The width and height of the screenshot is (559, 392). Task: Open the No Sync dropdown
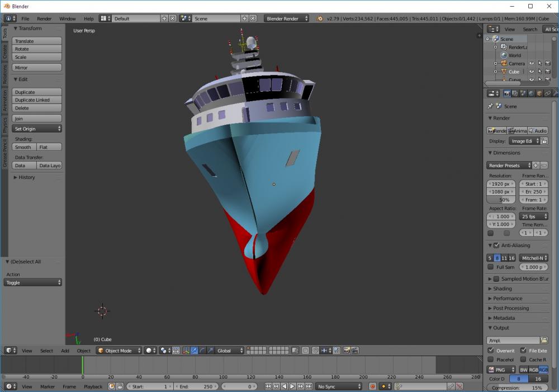tap(339, 386)
